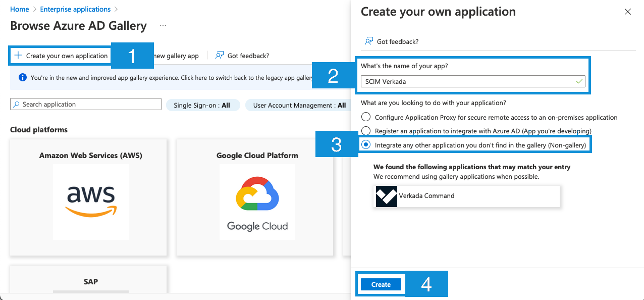Open the Single Sign-on filter pill
Image resolution: width=644 pixels, height=300 pixels.
coord(202,105)
